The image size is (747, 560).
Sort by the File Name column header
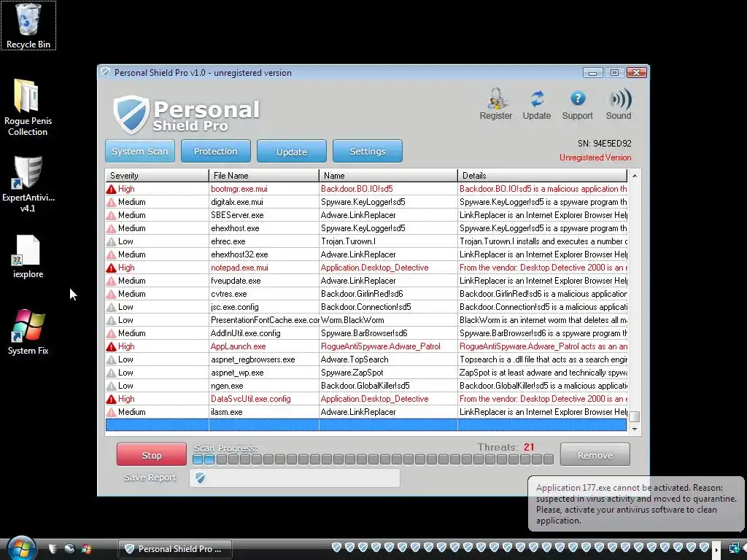click(264, 175)
